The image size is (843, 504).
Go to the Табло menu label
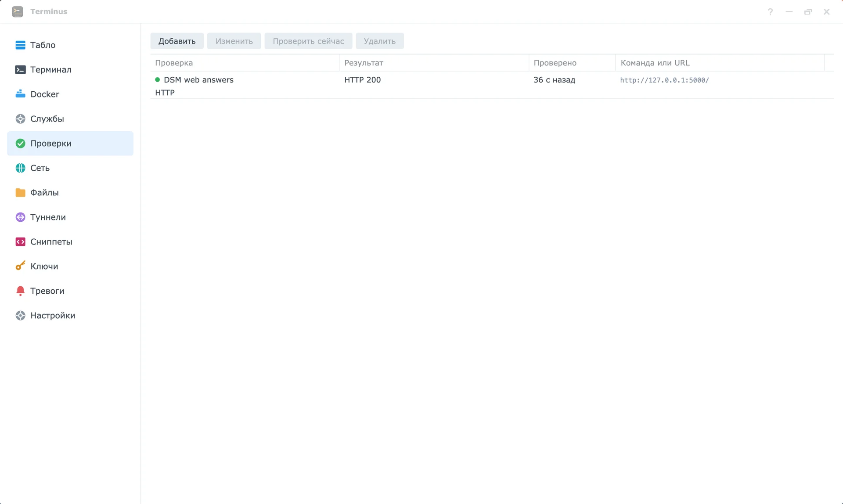click(x=43, y=45)
